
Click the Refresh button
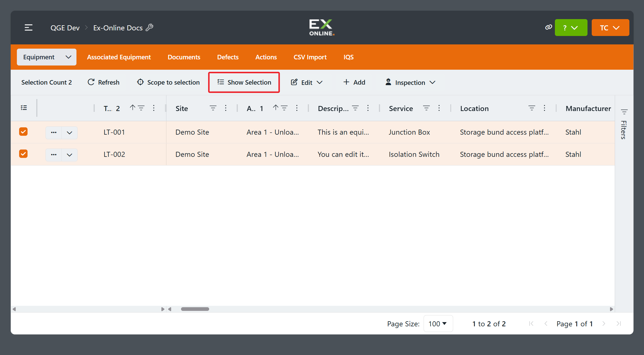(103, 82)
